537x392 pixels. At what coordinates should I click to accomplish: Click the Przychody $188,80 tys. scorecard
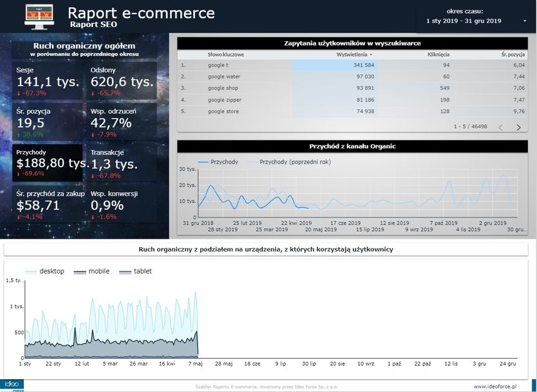click(48, 162)
